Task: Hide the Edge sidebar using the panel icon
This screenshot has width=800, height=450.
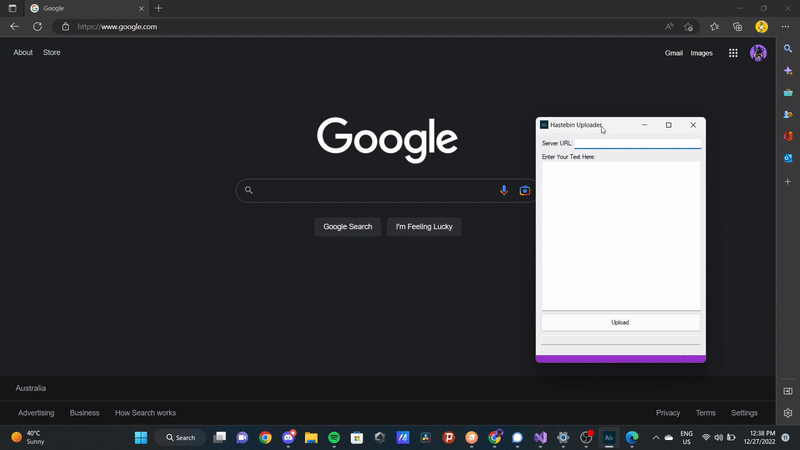Action: pos(788,391)
